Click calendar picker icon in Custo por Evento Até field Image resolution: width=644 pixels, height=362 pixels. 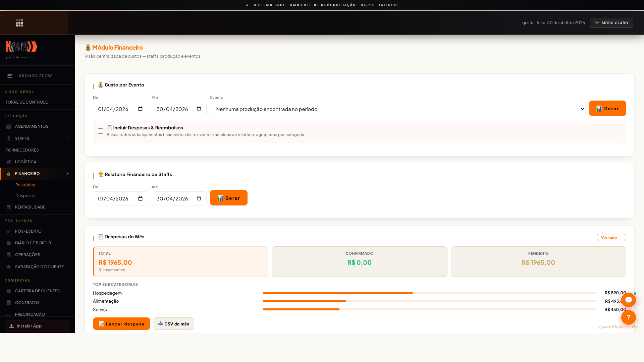(x=199, y=109)
